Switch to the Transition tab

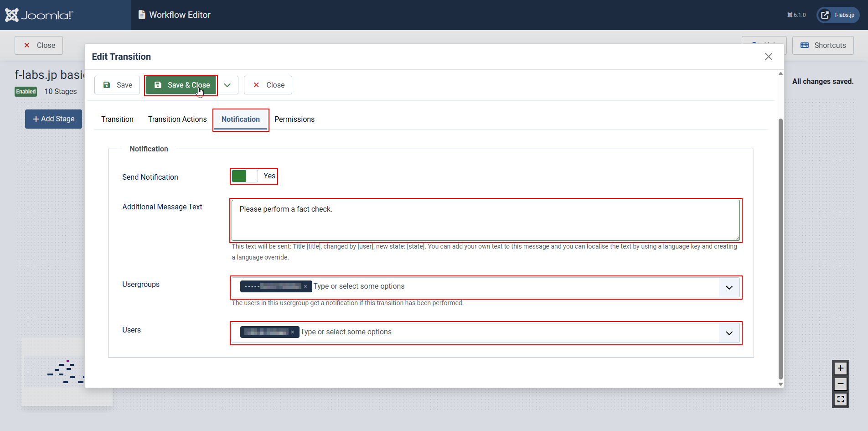point(117,119)
